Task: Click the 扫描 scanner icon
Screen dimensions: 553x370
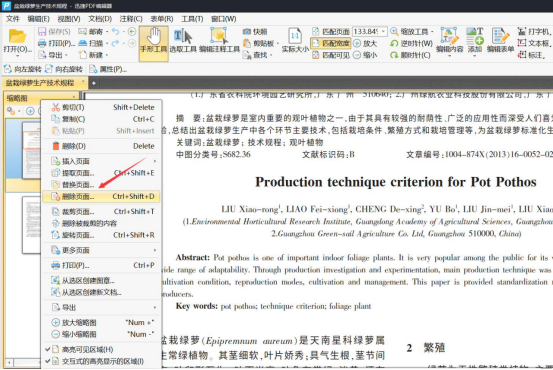Action: (x=83, y=43)
